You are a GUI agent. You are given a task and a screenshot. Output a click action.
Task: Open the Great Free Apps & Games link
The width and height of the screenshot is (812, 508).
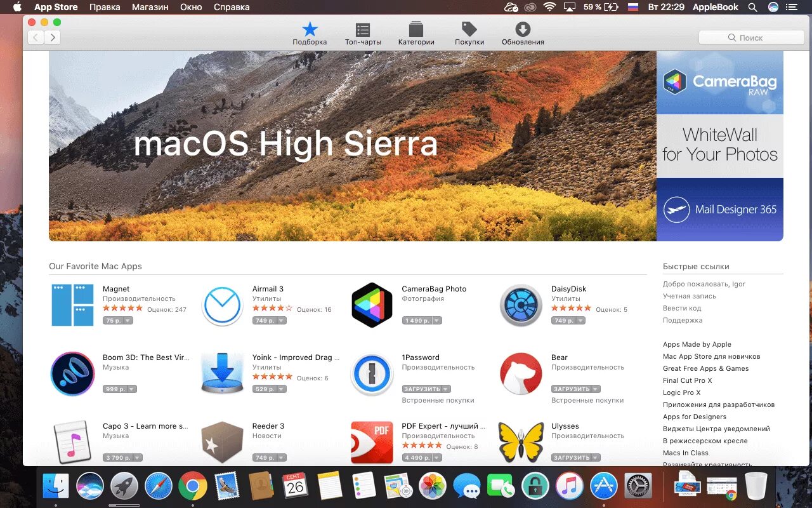point(706,369)
